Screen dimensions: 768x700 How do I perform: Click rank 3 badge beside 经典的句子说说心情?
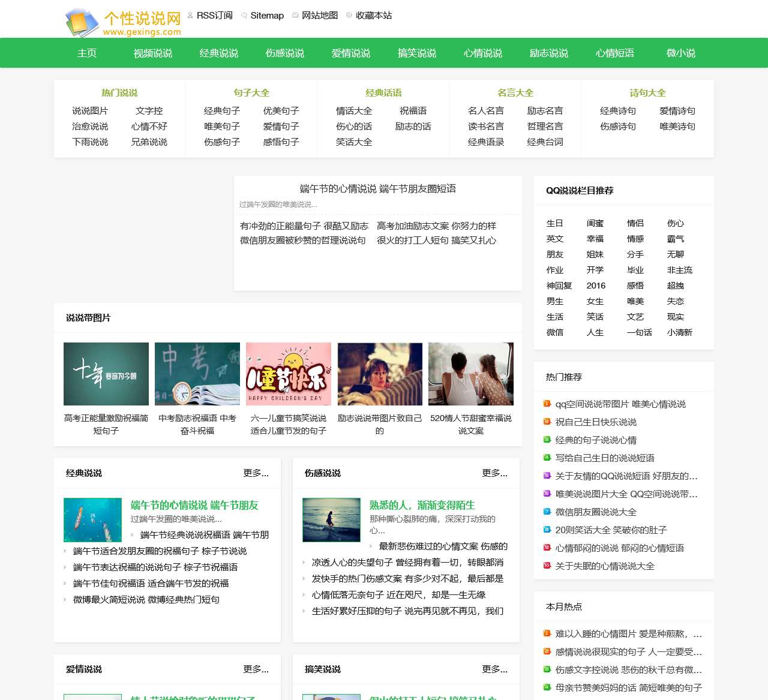click(x=547, y=440)
